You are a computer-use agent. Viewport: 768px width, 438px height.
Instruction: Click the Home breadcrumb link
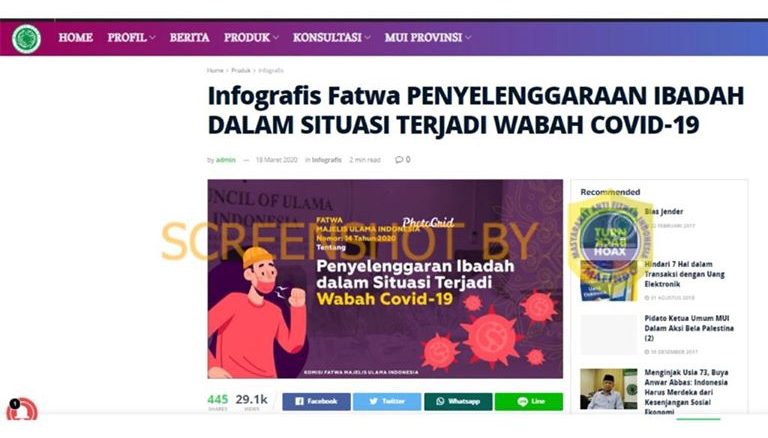pos(215,71)
